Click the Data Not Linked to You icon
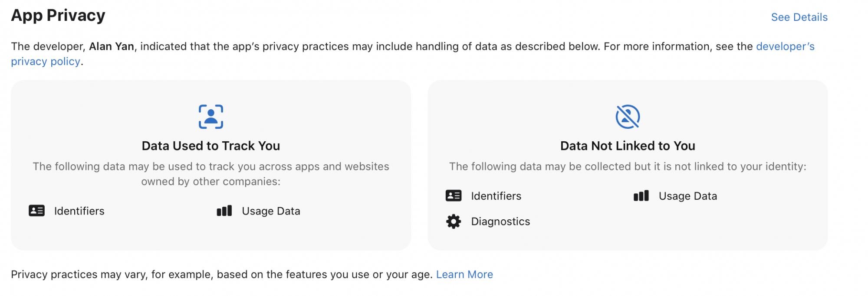The image size is (868, 296). [628, 117]
